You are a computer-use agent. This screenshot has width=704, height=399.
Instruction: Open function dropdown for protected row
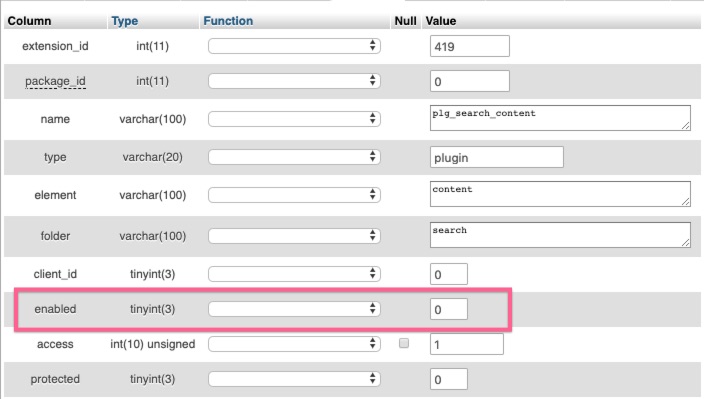tap(295, 379)
